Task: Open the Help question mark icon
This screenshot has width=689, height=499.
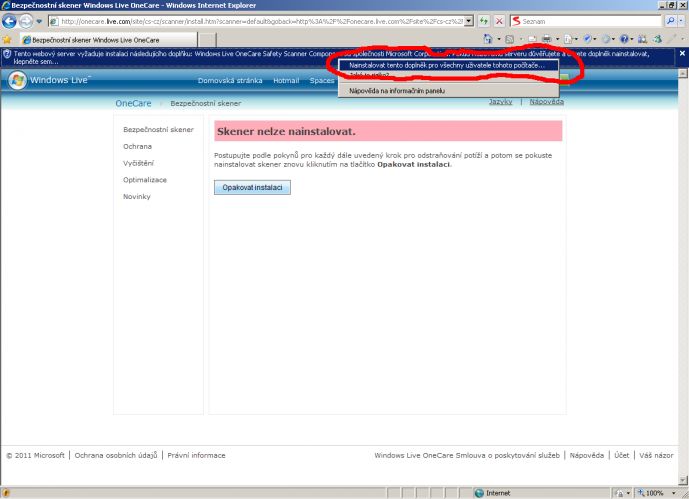Action: coord(624,39)
